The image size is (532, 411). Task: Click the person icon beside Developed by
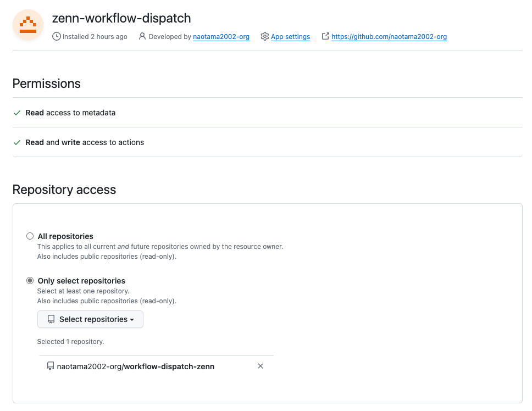coord(142,36)
